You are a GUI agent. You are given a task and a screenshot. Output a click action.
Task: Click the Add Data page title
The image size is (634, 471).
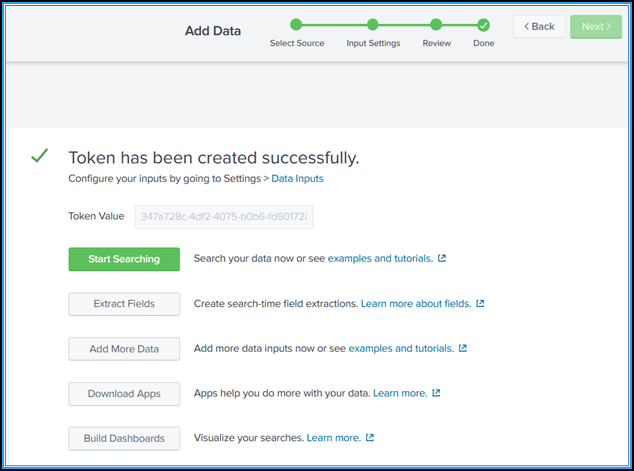[x=213, y=31]
